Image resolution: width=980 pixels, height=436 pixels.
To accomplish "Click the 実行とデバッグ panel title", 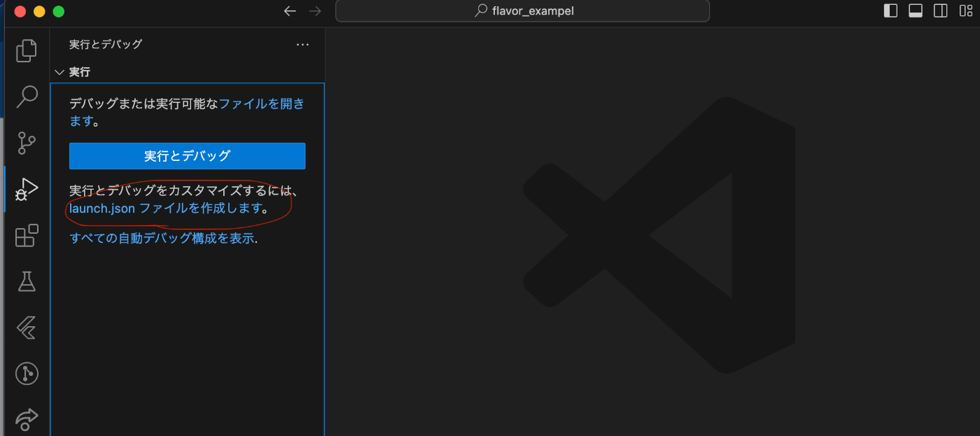I will pyautogui.click(x=106, y=44).
